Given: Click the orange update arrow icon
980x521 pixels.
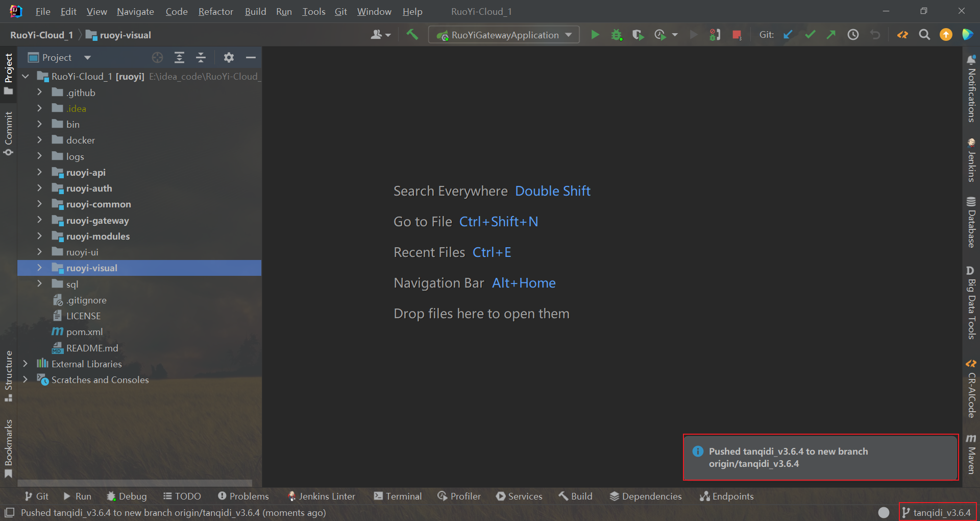Looking at the screenshot, I should pos(946,35).
